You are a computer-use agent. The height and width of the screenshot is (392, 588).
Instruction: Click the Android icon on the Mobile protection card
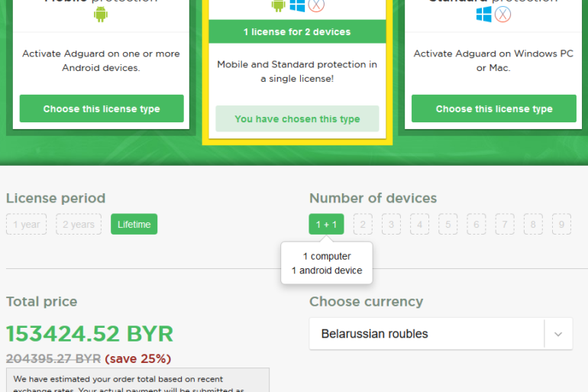click(x=101, y=15)
